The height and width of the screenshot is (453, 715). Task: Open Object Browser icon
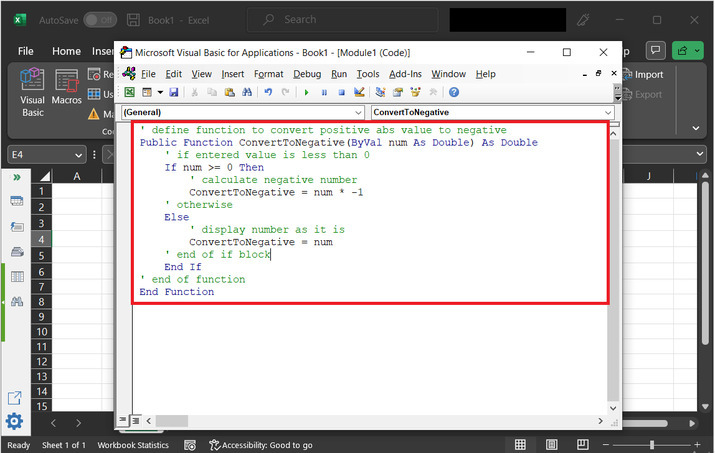[415, 92]
